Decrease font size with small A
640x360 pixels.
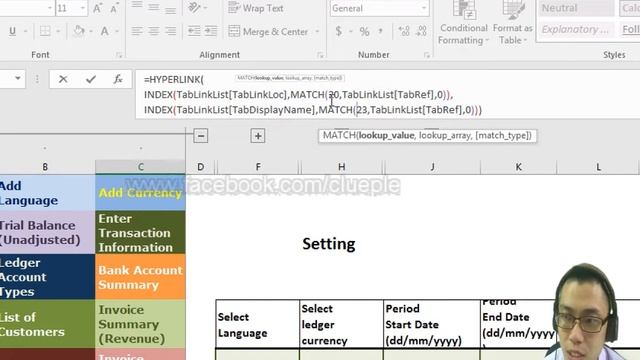coord(115,8)
